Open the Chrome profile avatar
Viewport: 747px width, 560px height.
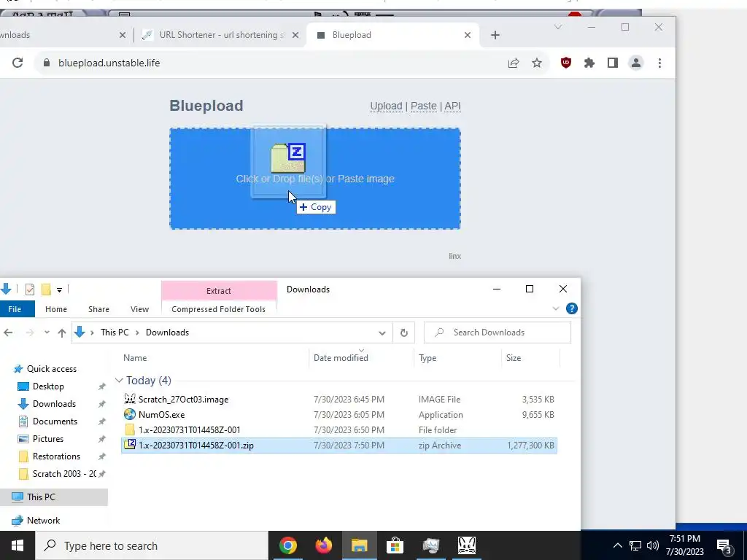(636, 63)
